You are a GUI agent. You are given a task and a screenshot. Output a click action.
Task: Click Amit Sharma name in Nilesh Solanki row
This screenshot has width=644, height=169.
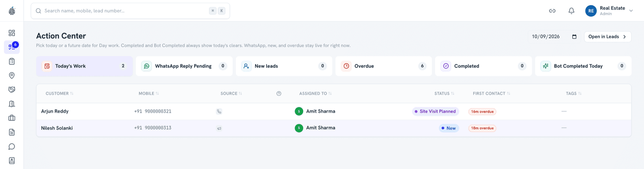321,128
